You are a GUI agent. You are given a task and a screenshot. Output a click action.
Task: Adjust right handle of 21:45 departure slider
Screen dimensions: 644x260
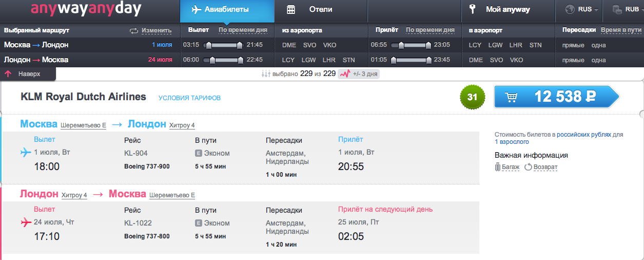(x=240, y=45)
